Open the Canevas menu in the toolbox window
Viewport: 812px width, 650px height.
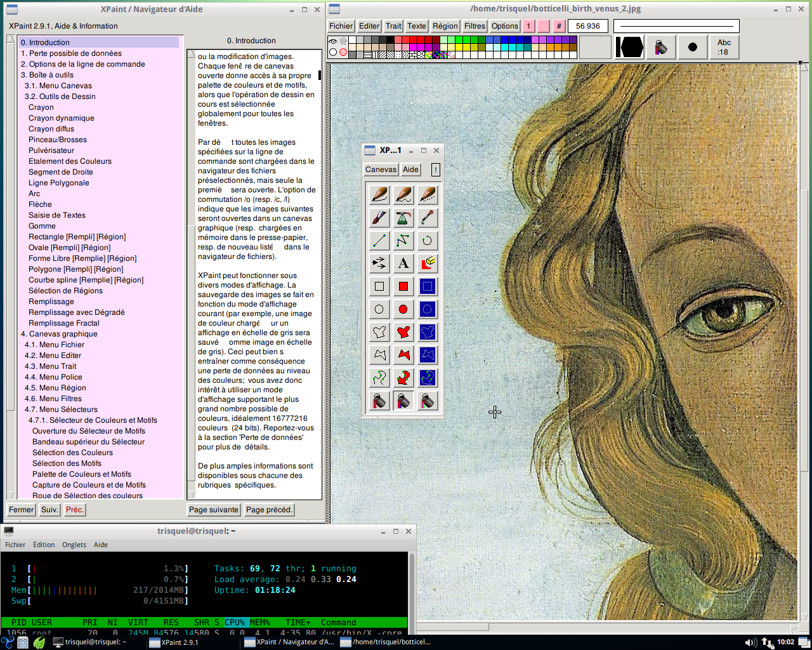point(381,169)
